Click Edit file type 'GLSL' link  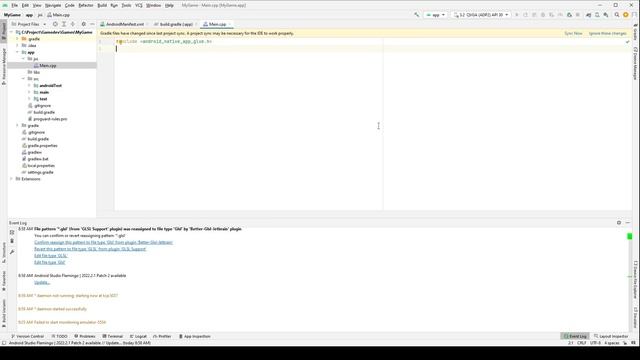pyautogui.click(x=51, y=256)
